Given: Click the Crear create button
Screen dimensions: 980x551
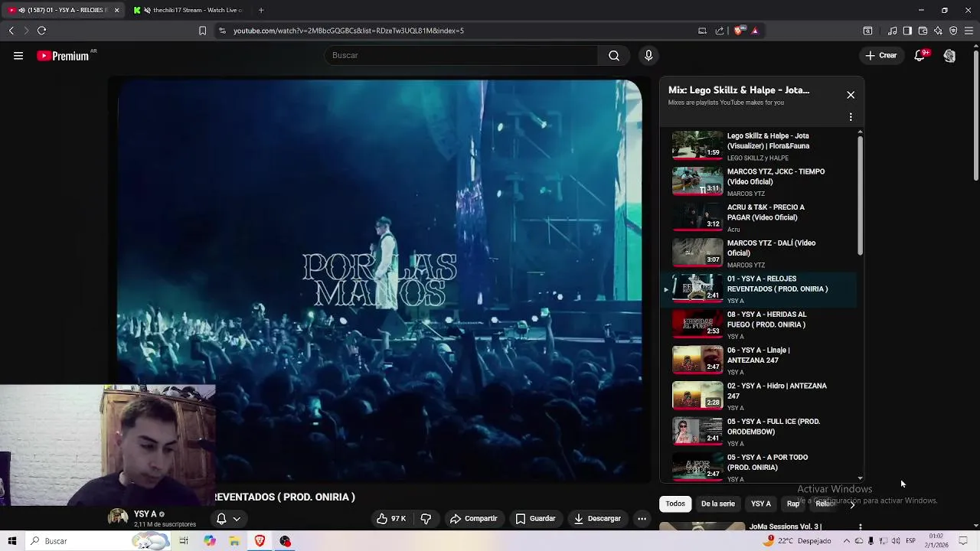Looking at the screenshot, I should 881,55.
